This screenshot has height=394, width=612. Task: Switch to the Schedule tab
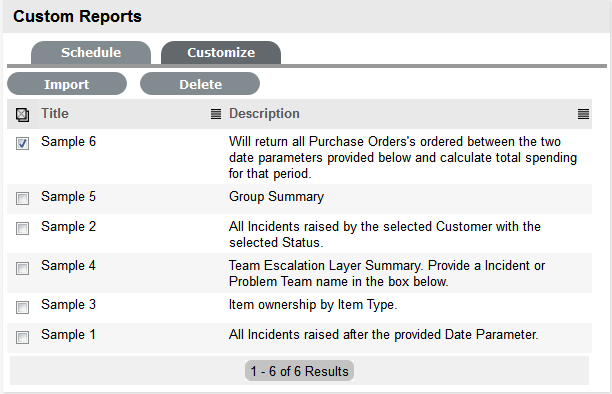pyautogui.click(x=91, y=53)
